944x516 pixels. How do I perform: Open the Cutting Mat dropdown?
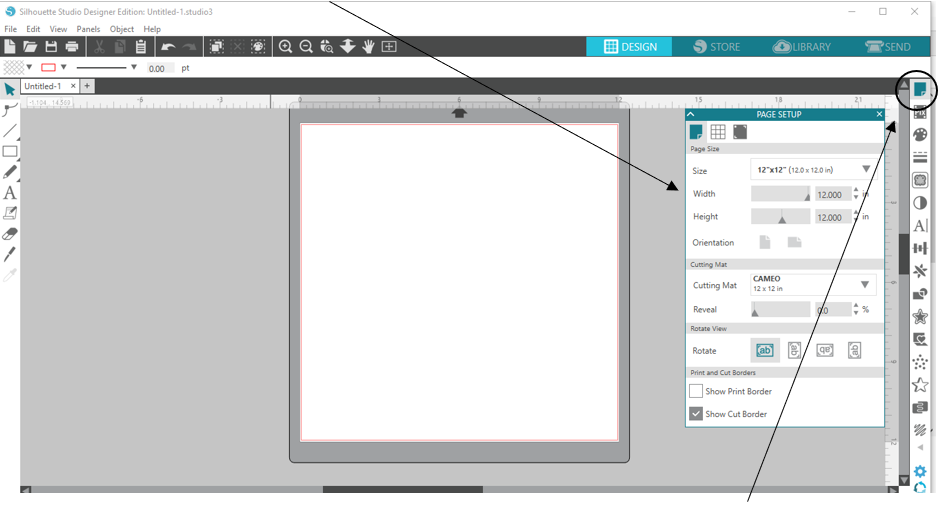tap(813, 284)
